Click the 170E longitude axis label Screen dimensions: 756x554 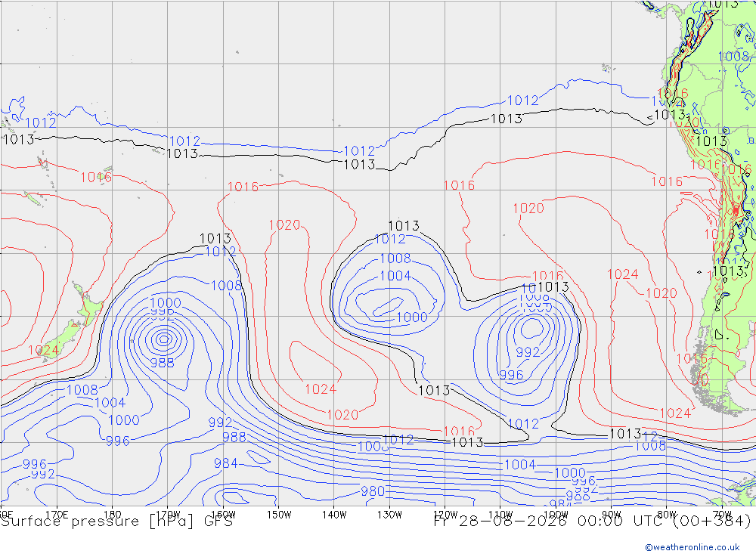(x=57, y=515)
